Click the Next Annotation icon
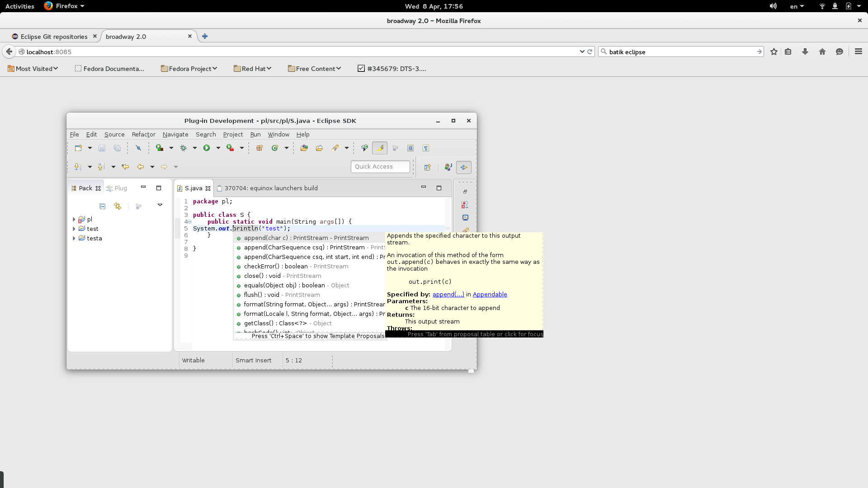 tap(78, 167)
